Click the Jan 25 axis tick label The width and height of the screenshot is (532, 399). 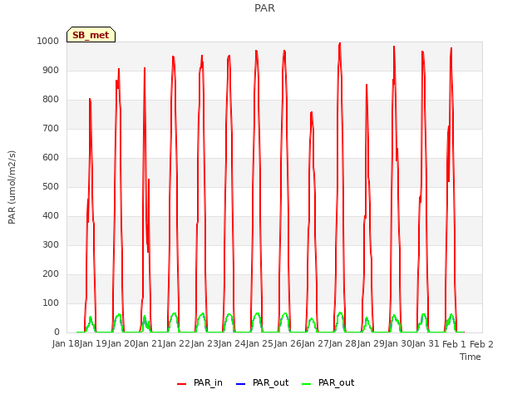(x=259, y=344)
